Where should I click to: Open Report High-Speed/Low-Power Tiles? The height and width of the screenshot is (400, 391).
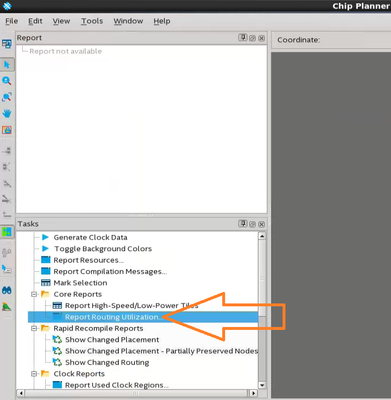[x=131, y=305]
